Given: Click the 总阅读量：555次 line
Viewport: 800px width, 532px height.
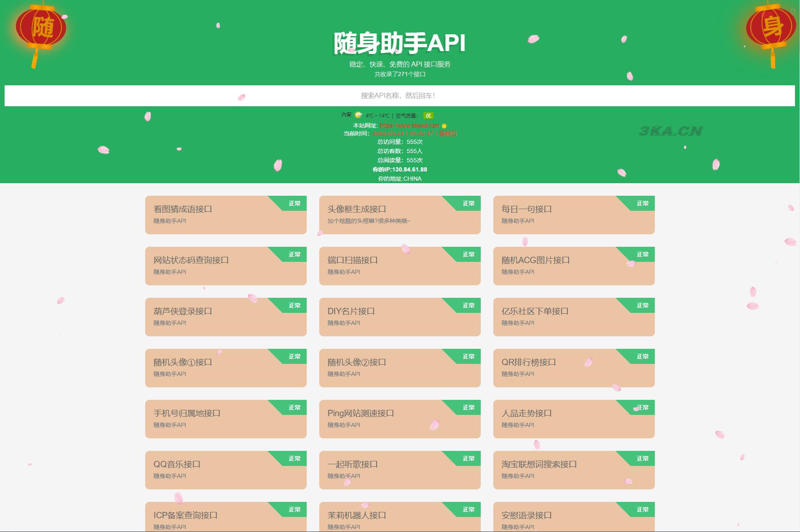Looking at the screenshot, I should 400,160.
